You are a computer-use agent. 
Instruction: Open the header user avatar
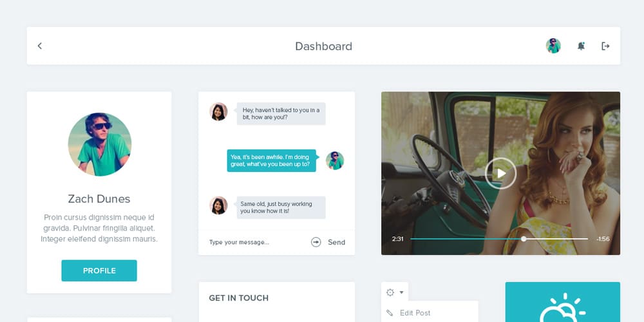(x=553, y=46)
